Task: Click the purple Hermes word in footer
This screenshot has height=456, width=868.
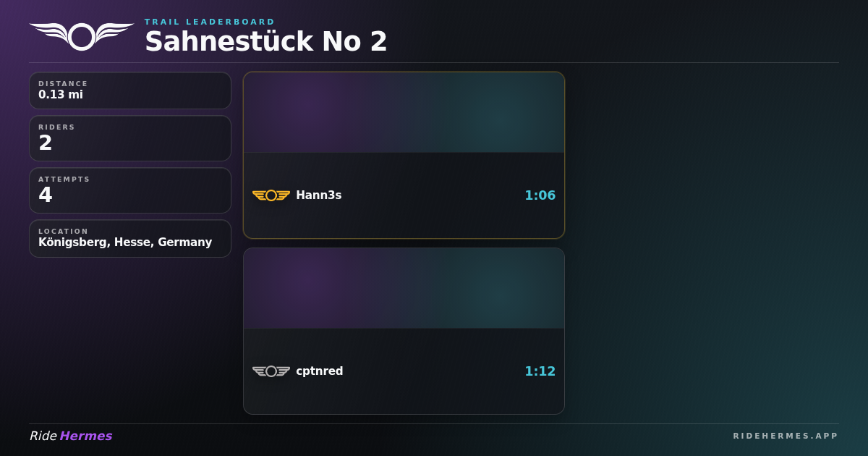Action: point(86,436)
